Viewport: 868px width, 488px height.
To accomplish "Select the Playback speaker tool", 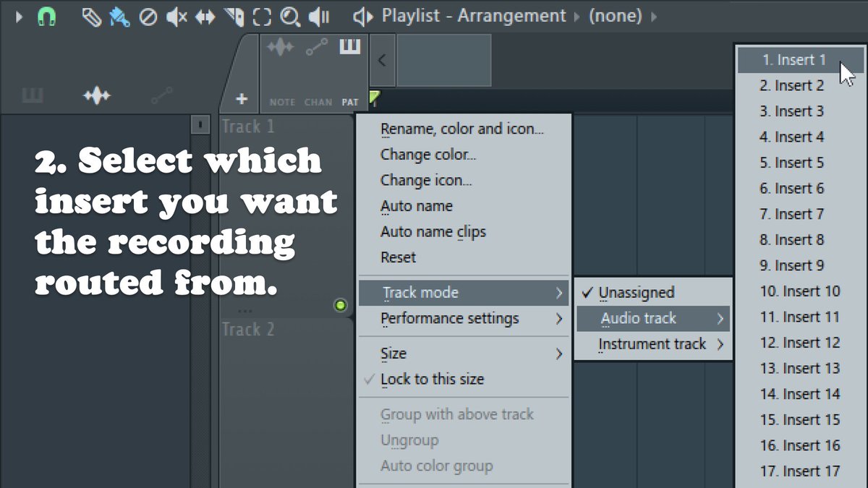I will coord(318,17).
